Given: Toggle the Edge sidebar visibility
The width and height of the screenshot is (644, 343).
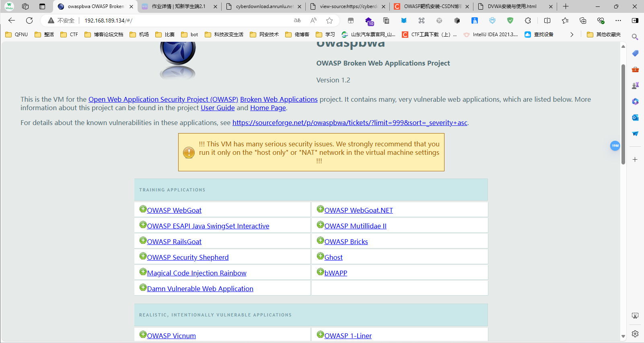Looking at the screenshot, I should click(635, 21).
